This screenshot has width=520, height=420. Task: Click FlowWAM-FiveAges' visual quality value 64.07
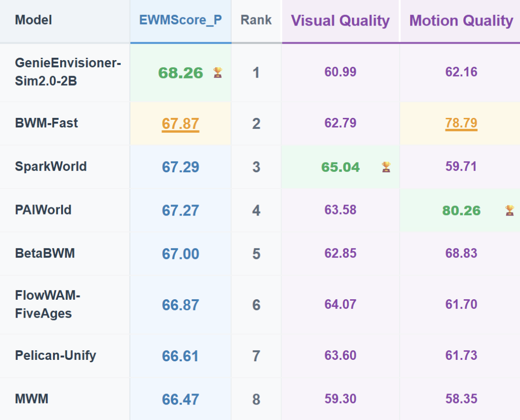pos(340,305)
